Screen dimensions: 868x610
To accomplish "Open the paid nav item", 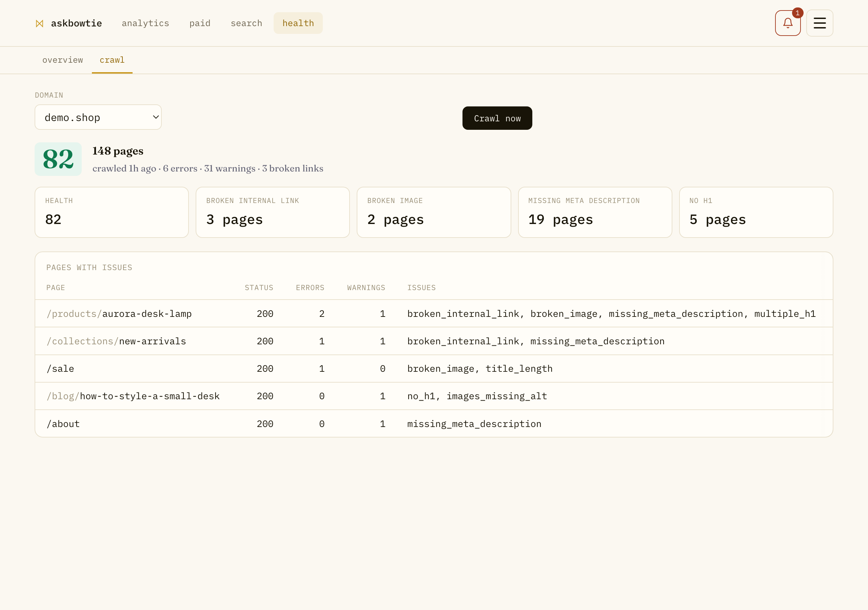I will click(x=200, y=23).
